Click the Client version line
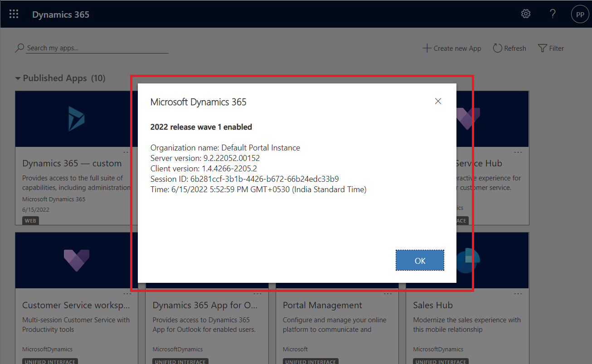The image size is (592, 364). (x=204, y=168)
